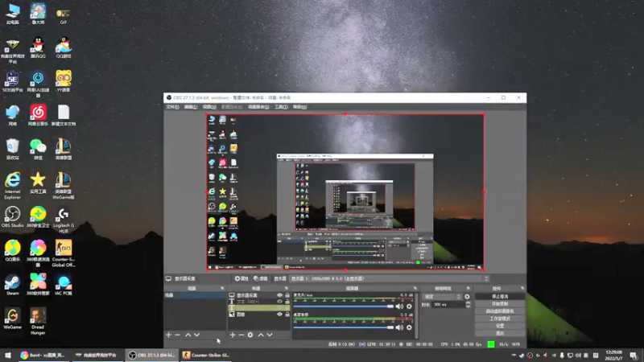Open the display selection dropdown in source toolbar

coord(390,278)
